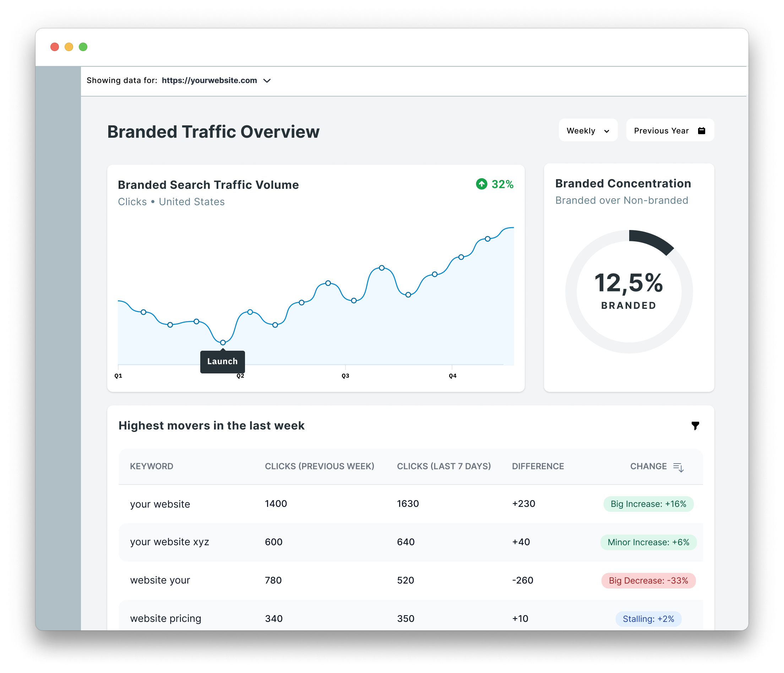This screenshot has height=673, width=784.
Task: Select the https://yourwebsite.com URL
Action: (x=209, y=80)
